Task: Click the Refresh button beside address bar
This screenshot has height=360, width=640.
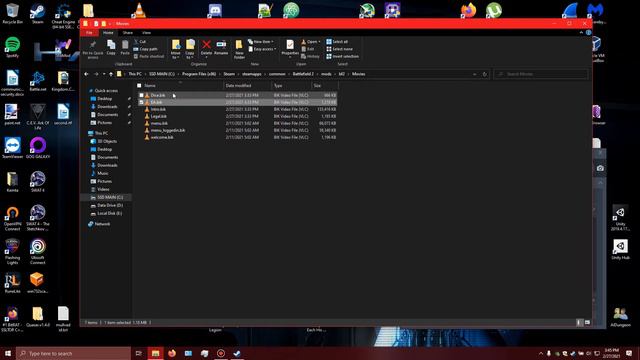Action: [x=484, y=74]
